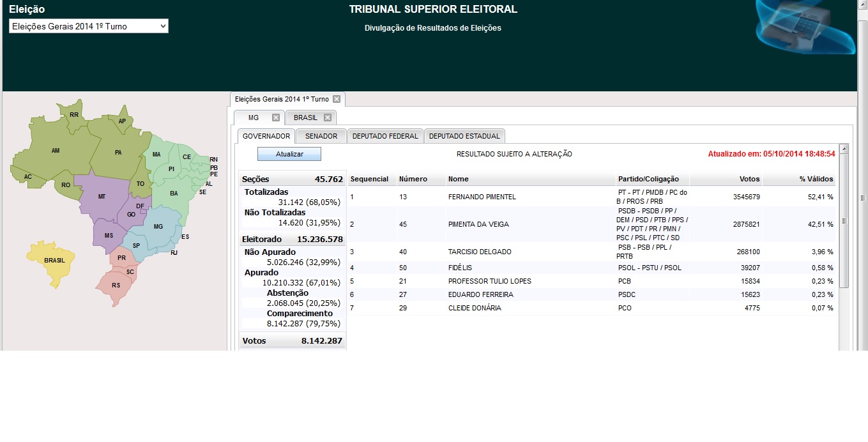Select Mato Grosso do Sul (MS) on map
868x442 pixels.
pos(109,236)
